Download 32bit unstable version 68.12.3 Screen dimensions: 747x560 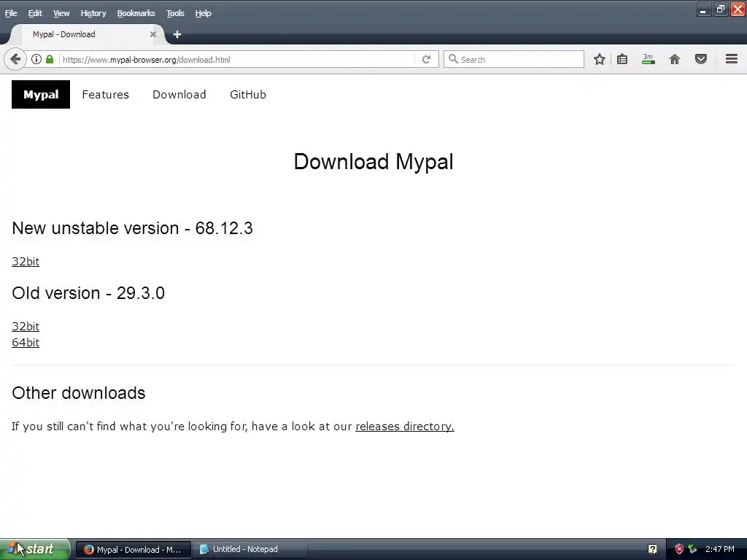point(26,262)
